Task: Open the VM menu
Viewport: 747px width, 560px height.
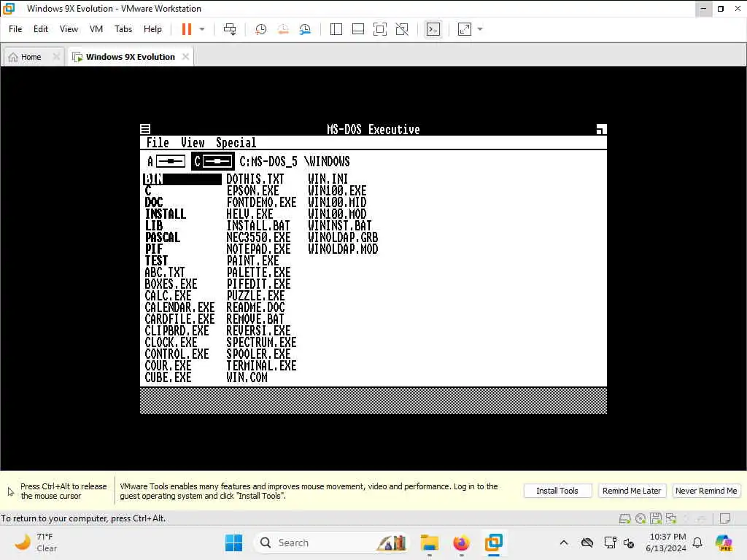Action: click(x=96, y=29)
